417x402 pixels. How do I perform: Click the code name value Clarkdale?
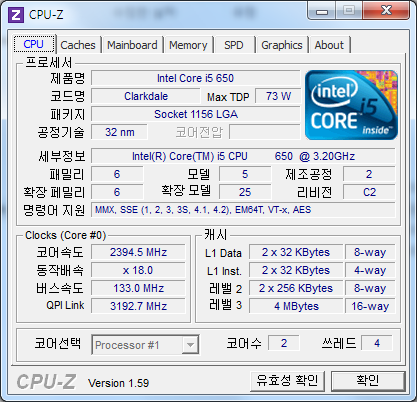pyautogui.click(x=146, y=96)
